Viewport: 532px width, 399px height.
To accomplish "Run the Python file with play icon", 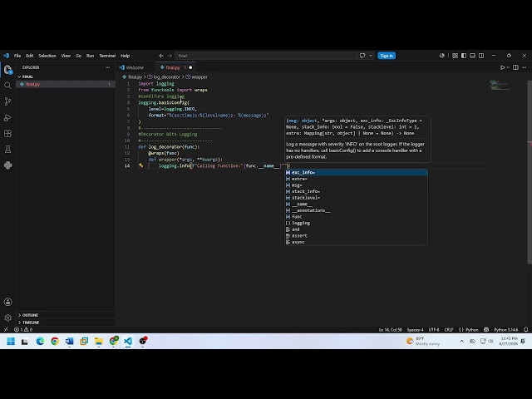I will [x=502, y=67].
